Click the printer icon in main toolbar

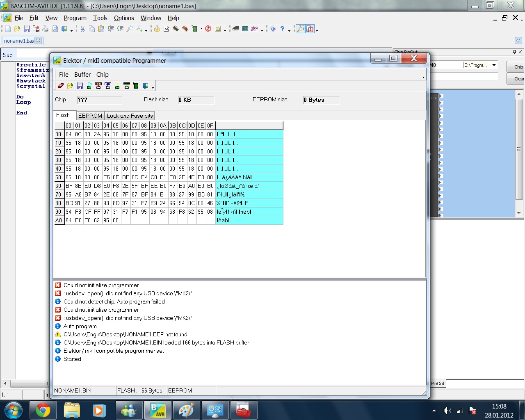coord(46,29)
